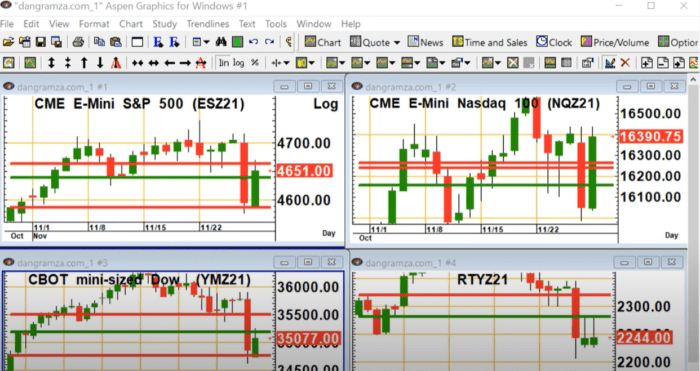The height and width of the screenshot is (371, 700).
Task: Select the dangramza.com_1 #3 window title bar
Action: pos(172,263)
